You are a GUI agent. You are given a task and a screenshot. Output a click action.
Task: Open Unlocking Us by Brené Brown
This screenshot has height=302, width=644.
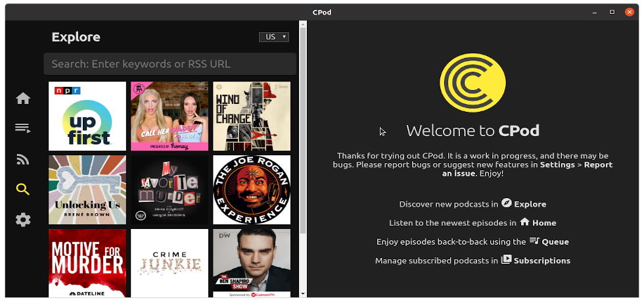coord(87,189)
